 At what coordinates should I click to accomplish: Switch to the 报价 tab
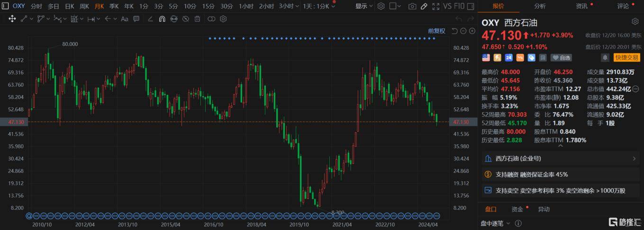498,6
